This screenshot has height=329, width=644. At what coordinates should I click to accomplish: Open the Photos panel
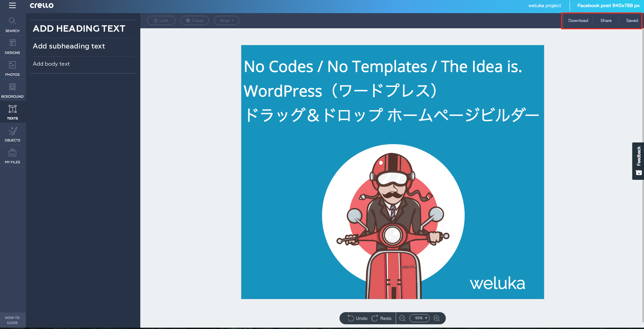pos(12,69)
